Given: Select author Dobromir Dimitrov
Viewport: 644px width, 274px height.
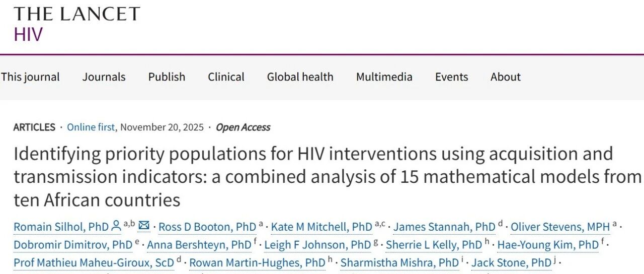Looking at the screenshot, I should (x=73, y=245).
